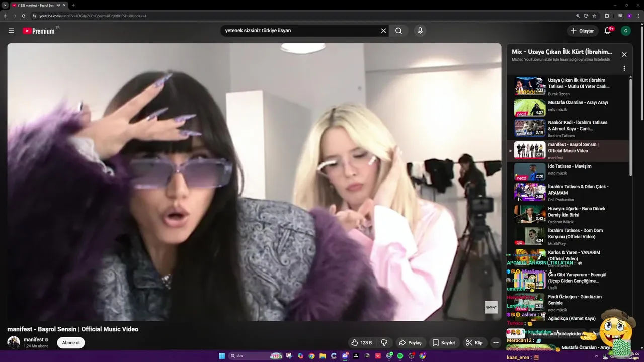This screenshot has width=644, height=362.
Task: Play Mustafa Özarslan - Arayı Arayı thumbnail
Action: (530, 108)
